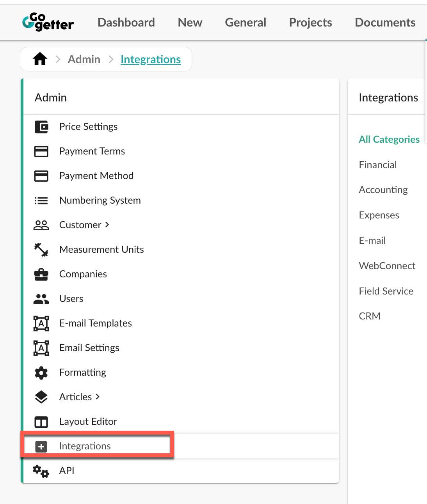The image size is (427, 504).
Task: Click the Admin breadcrumb link
Action: (84, 59)
